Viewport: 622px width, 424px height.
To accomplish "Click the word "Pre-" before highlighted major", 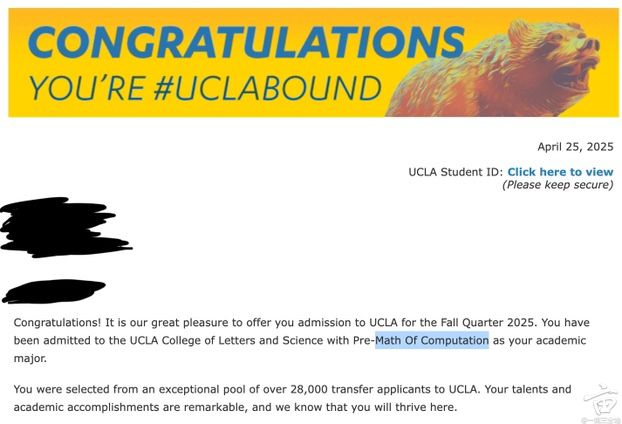I will (363, 341).
